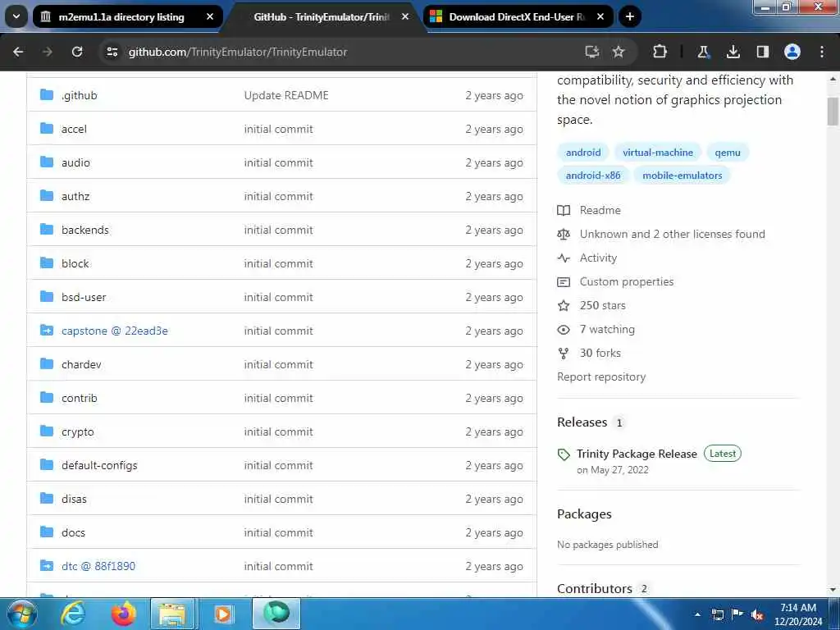Expand the tab search dropdown arrow

point(16,16)
